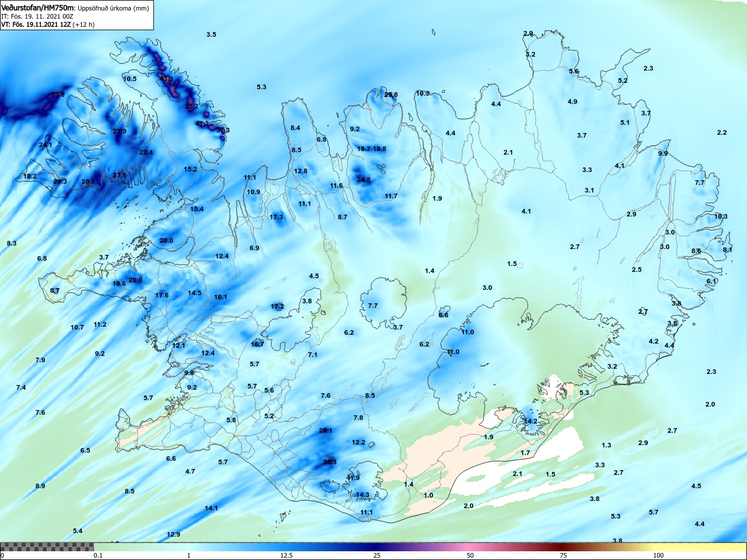Click the 8.4 precipitation value
Screen dimensions: 747x560
(295, 128)
